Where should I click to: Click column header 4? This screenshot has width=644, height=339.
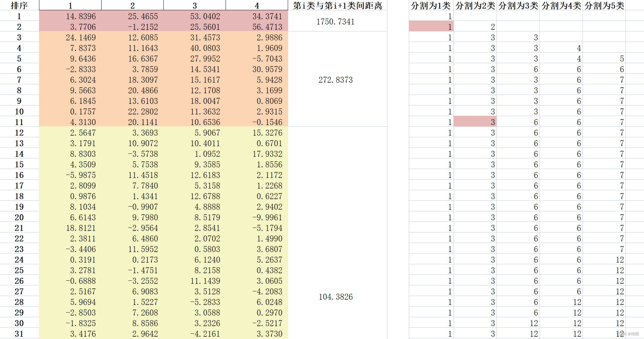[257, 5]
